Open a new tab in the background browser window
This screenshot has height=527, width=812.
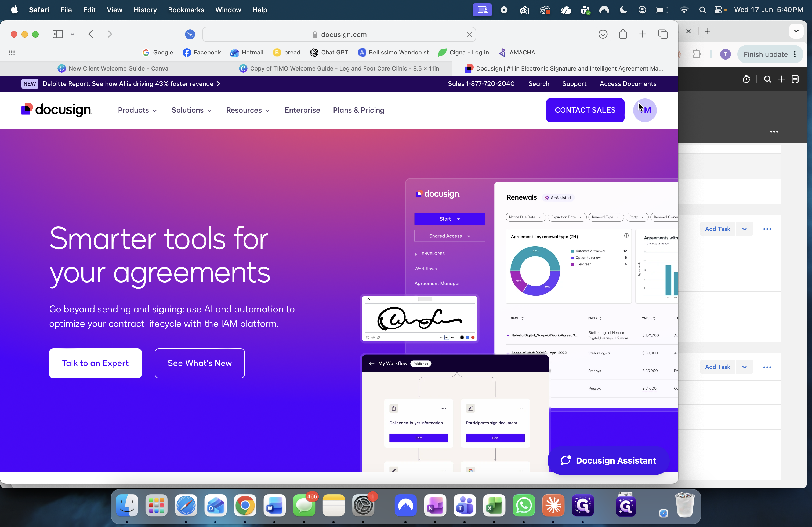[708, 31]
